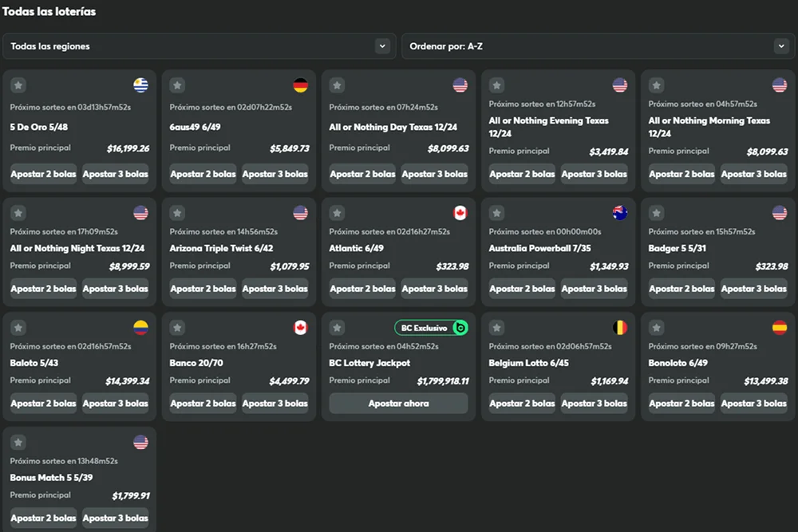Click the Uruguay flag on 5 De Oro card
Image resolution: width=798 pixels, height=532 pixels.
(141, 85)
